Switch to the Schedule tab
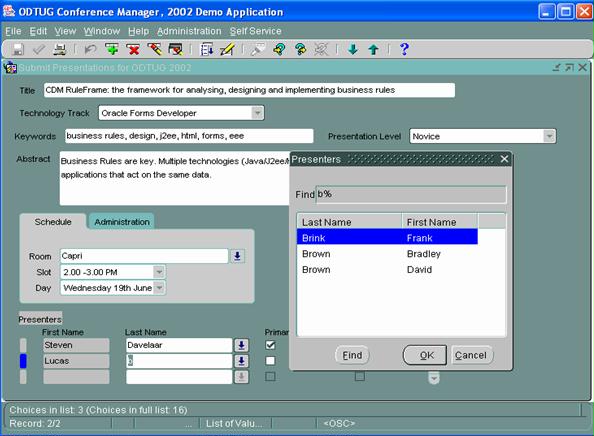The image size is (594, 436). click(53, 222)
